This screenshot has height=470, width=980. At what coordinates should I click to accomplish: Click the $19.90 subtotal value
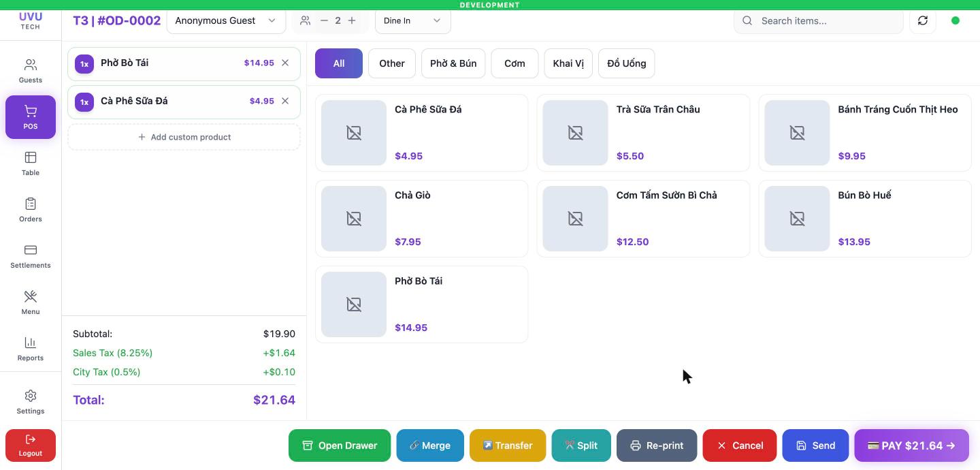click(x=279, y=334)
